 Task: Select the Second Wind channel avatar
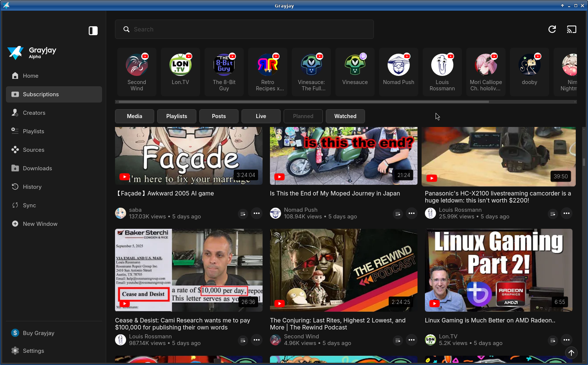137,65
